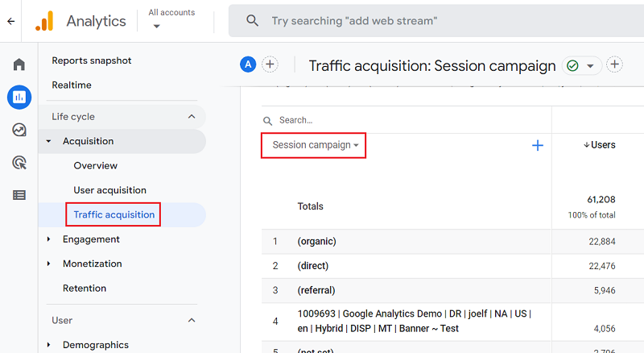
Task: Open Reports snapshot
Action: coord(92,60)
